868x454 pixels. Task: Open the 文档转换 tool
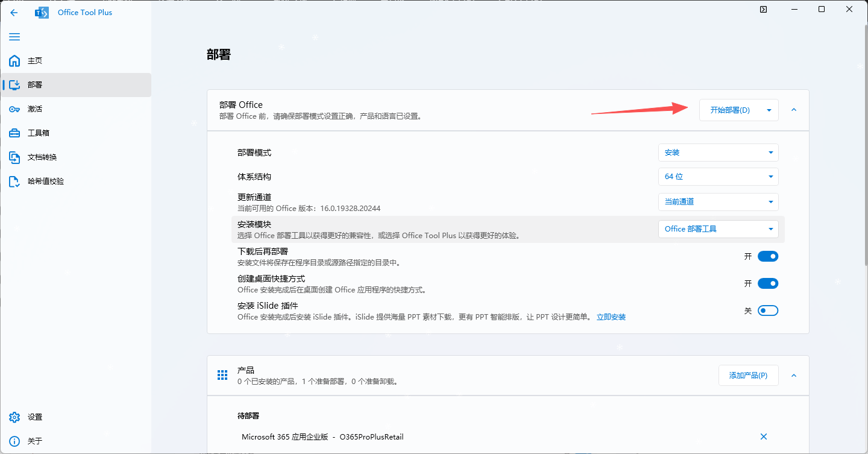point(39,157)
